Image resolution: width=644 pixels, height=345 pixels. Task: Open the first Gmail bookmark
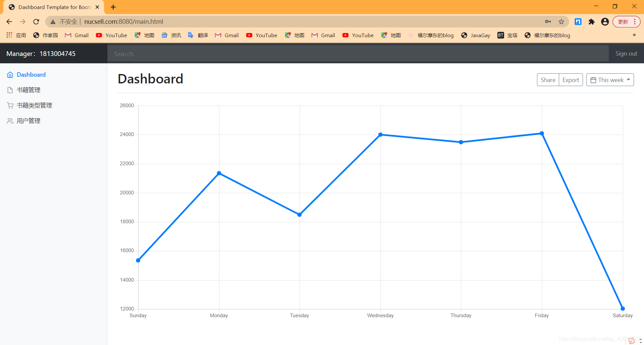click(77, 35)
